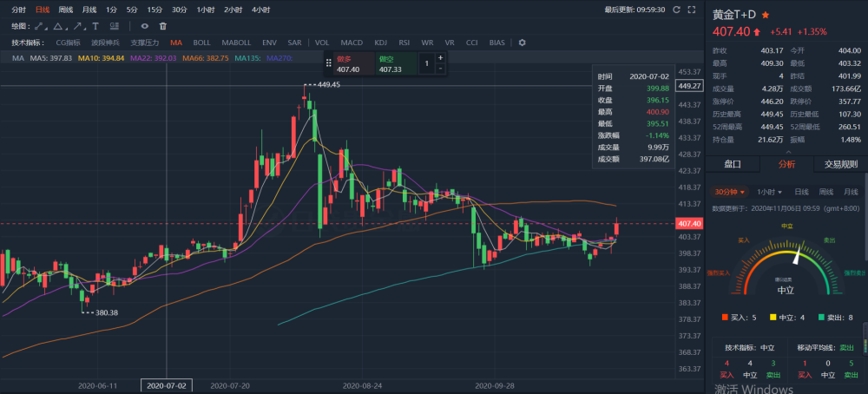Click the 做多 buy button
The width and height of the screenshot is (868, 394).
[x=353, y=63]
